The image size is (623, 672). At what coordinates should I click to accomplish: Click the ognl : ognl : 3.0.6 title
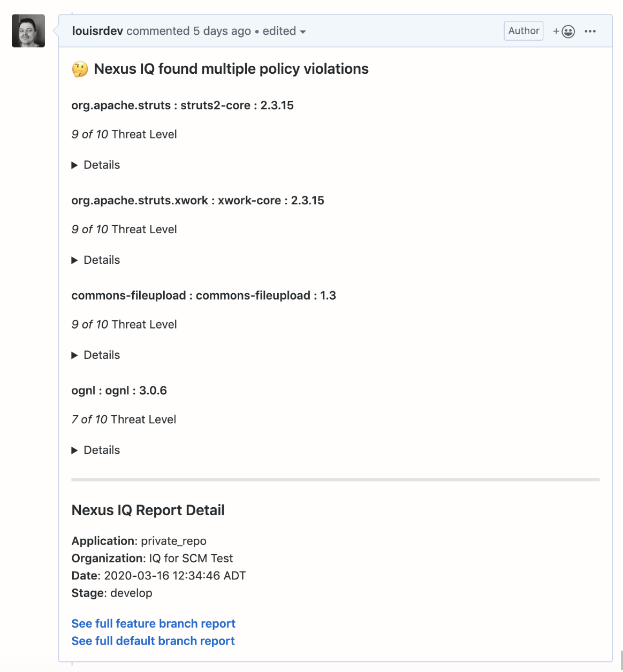(119, 391)
